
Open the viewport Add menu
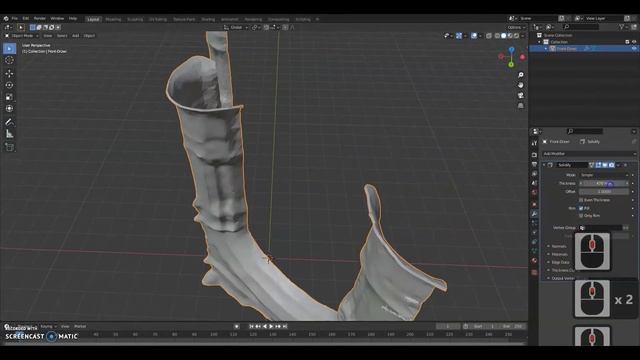pyautogui.click(x=76, y=36)
